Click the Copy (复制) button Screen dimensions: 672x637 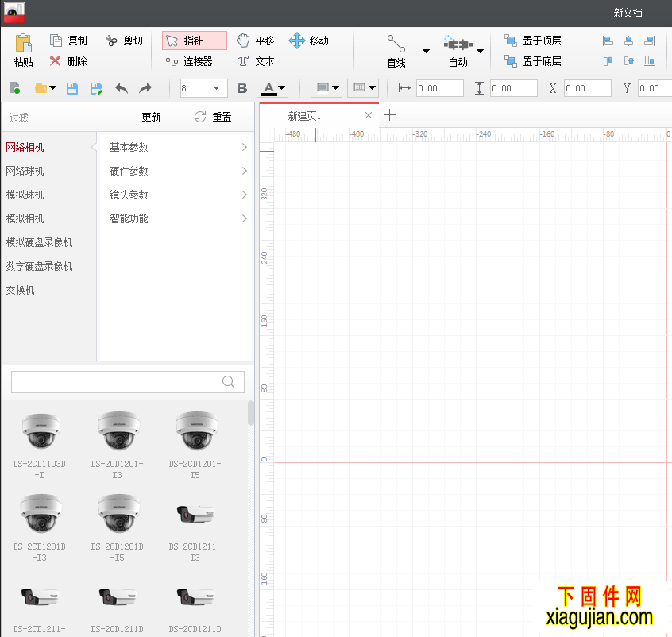(68, 41)
